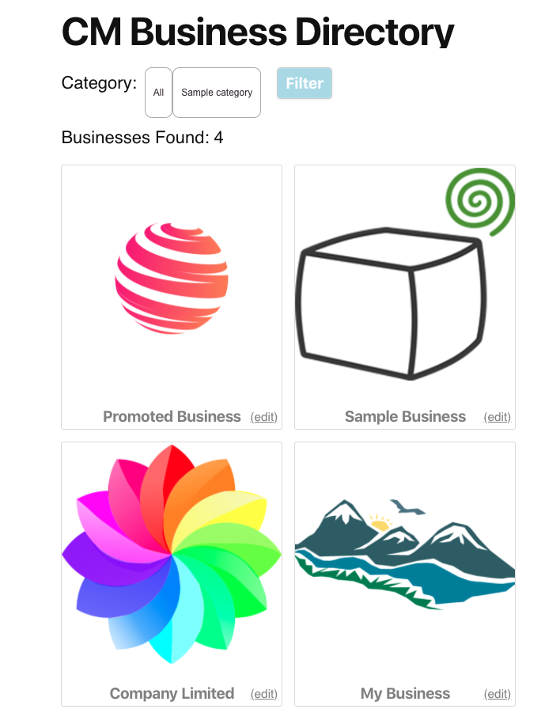Screen dimensions: 560x728
Task: Edit the My Business listing
Action: (498, 694)
